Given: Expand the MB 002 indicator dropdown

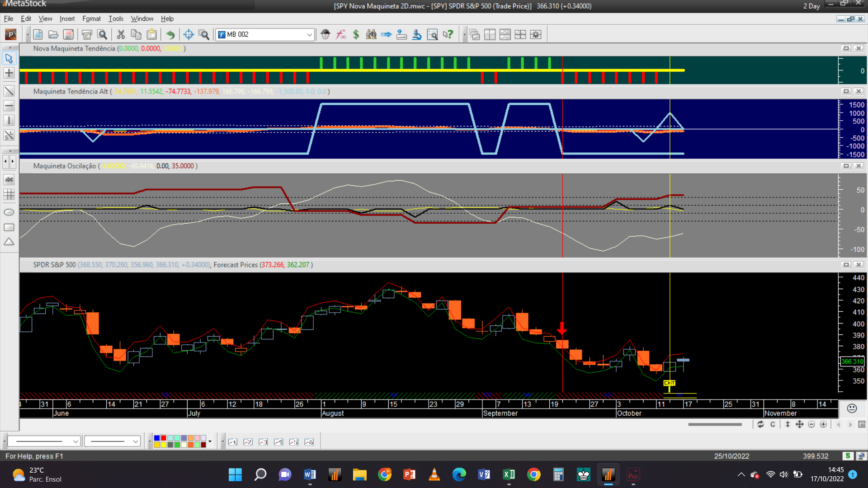Looking at the screenshot, I should 309,34.
